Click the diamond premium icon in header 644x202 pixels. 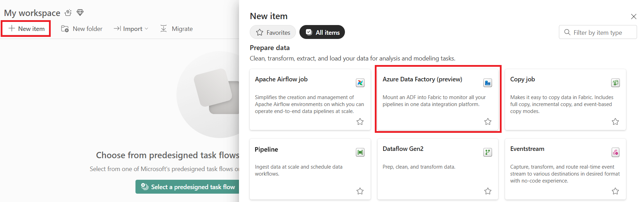tap(80, 13)
